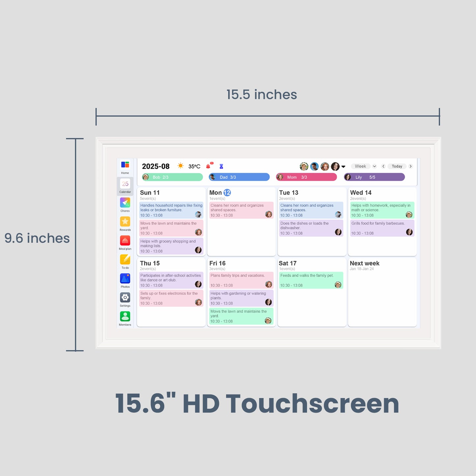Select Dad's progress bar tab
476x476 pixels.
(239, 177)
